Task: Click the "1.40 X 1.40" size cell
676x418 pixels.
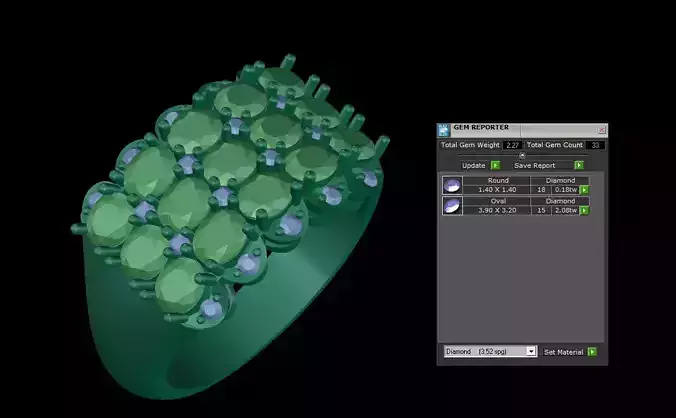Action: click(x=497, y=190)
